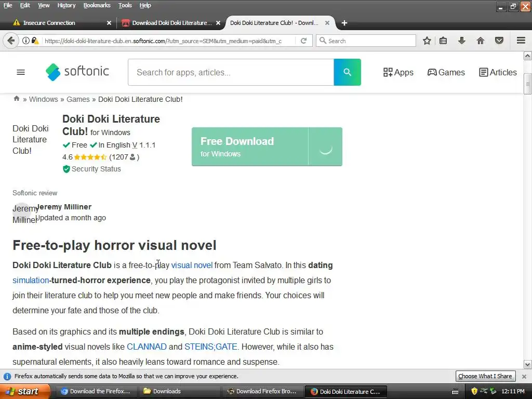Image resolution: width=532 pixels, height=399 pixels.
Task: Click page scrollbar up arrow
Action: (x=528, y=56)
